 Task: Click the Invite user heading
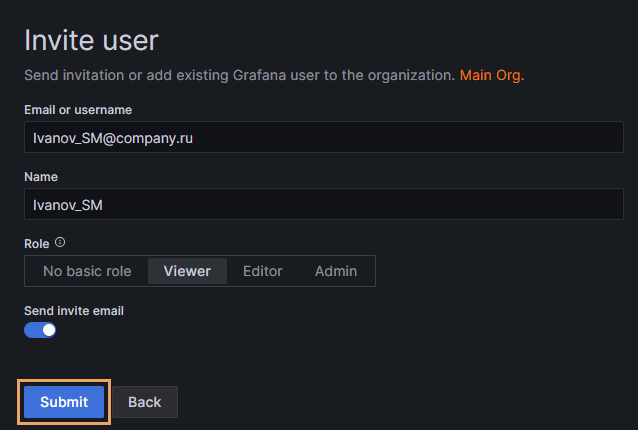tap(91, 41)
